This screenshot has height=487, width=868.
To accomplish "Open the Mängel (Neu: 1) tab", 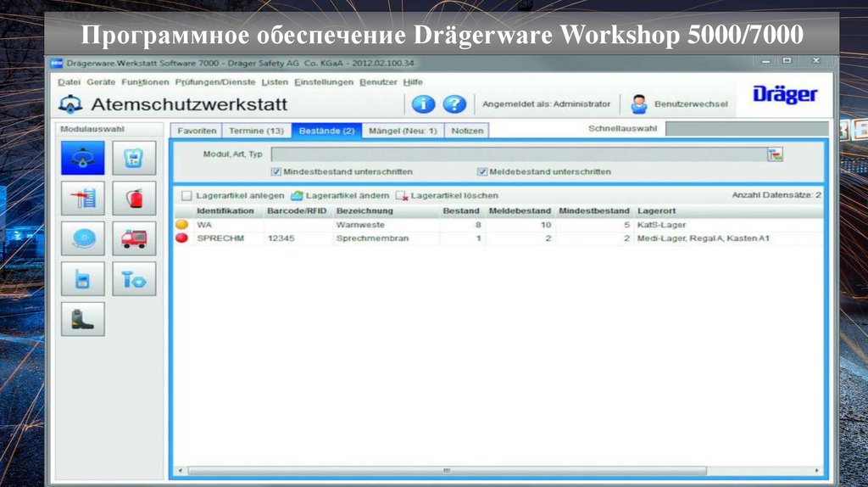I will tap(403, 131).
